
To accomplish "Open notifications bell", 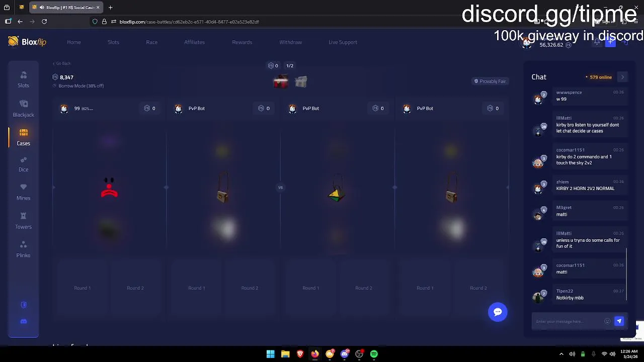I will [x=597, y=42].
